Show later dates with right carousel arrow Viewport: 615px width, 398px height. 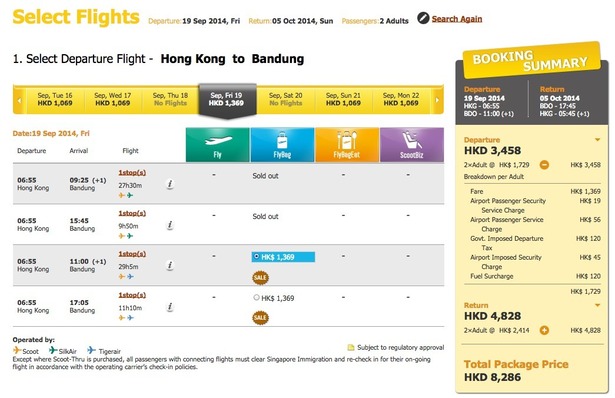point(437,100)
